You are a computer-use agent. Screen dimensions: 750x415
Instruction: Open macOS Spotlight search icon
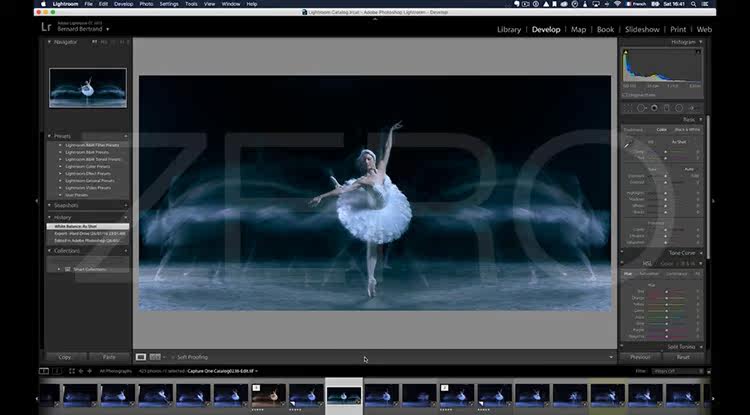(x=693, y=4)
